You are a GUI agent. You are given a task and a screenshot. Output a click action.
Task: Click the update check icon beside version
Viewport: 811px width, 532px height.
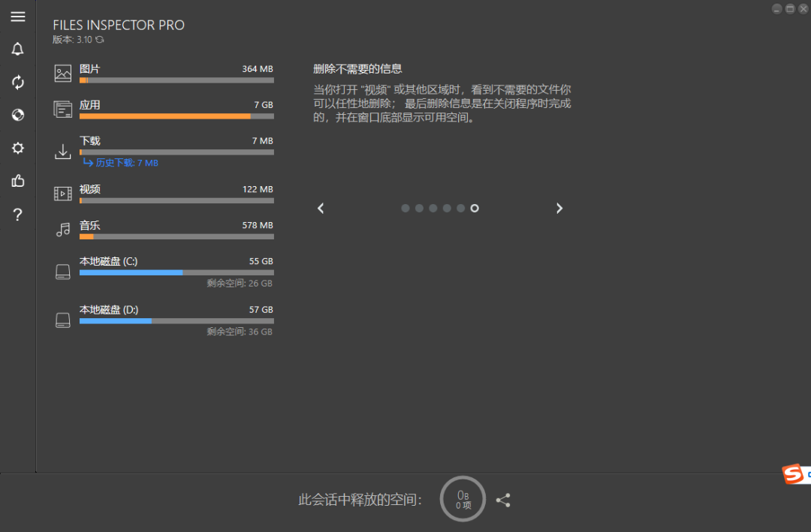100,40
